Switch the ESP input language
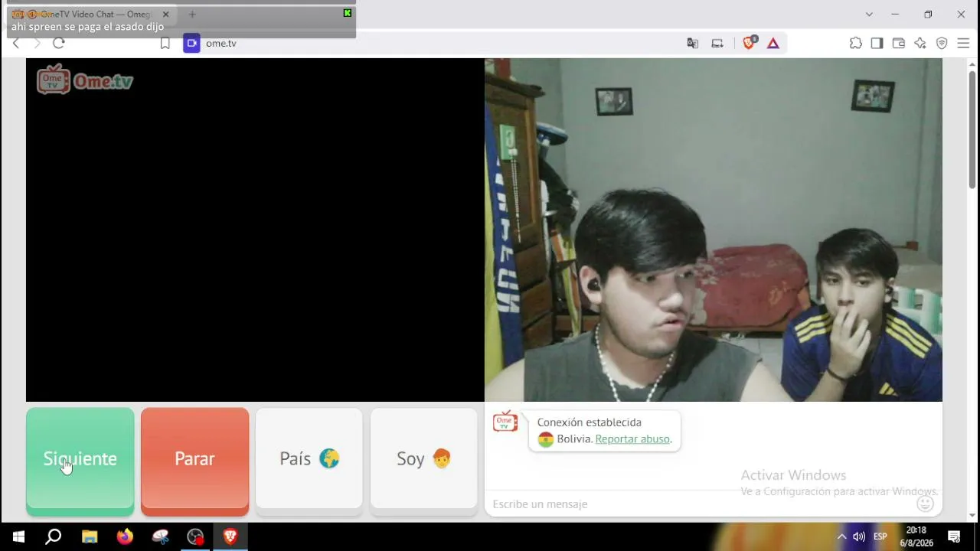Screen dimensions: 980x551 [x=880, y=536]
